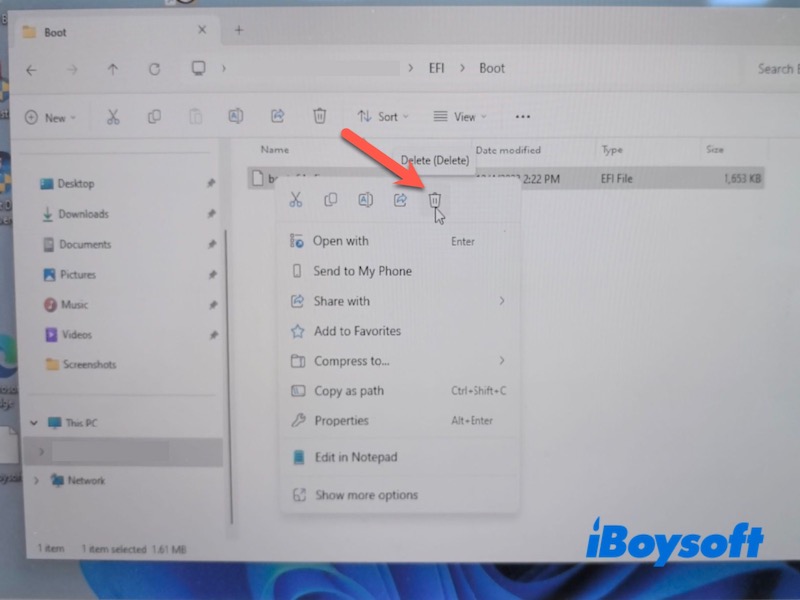The width and height of the screenshot is (800, 600).
Task: Open the Sort dropdown menu
Action: (x=383, y=117)
